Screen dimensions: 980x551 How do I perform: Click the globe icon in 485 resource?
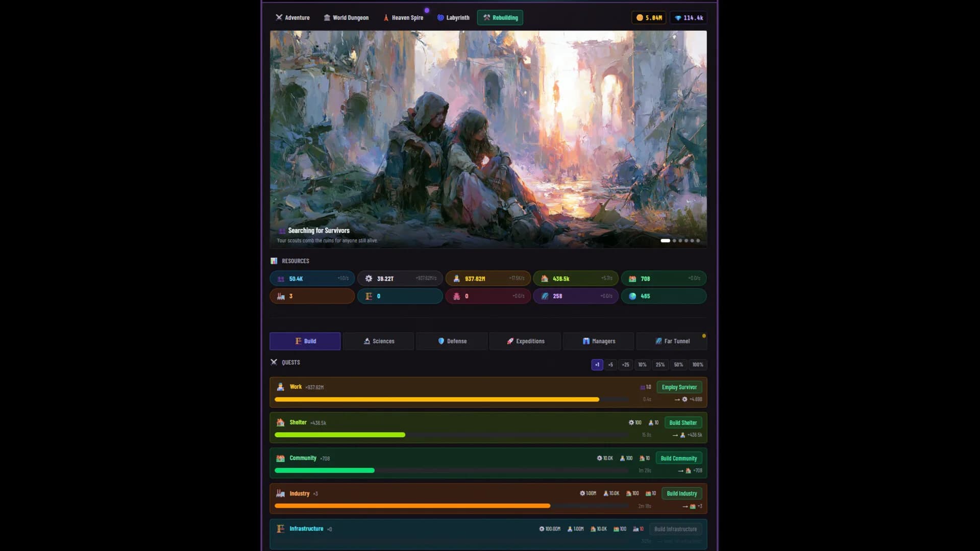pos(632,296)
